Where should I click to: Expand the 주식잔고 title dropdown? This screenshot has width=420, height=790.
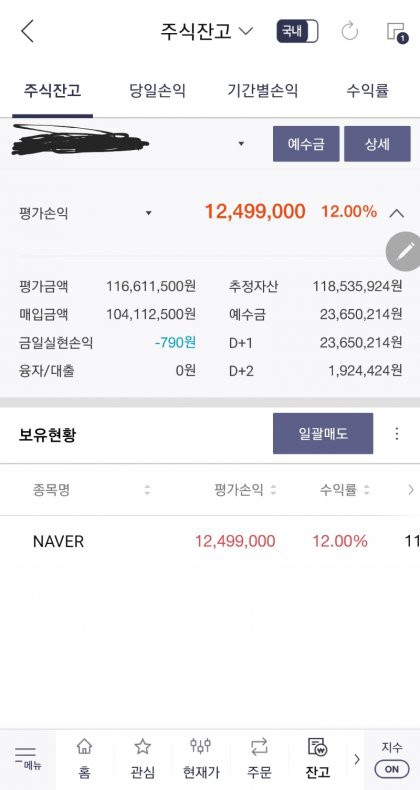[x=206, y=31]
